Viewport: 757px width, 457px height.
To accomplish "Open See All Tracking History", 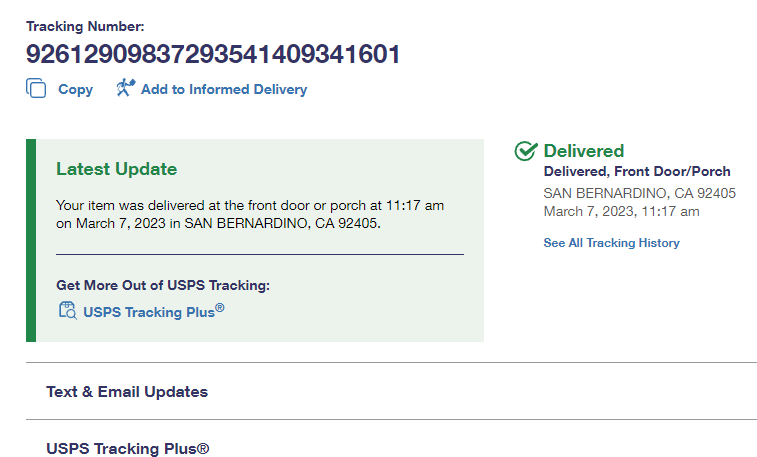I will pyautogui.click(x=611, y=243).
